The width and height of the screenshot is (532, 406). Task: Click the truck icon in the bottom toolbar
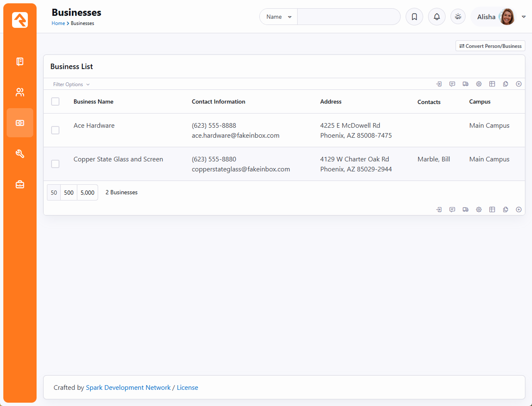click(465, 210)
